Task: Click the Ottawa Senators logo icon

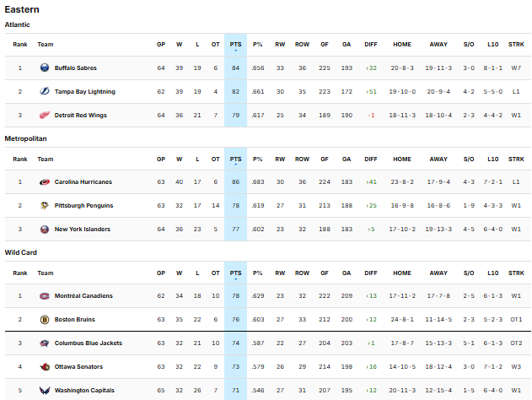Action: pyautogui.click(x=44, y=367)
